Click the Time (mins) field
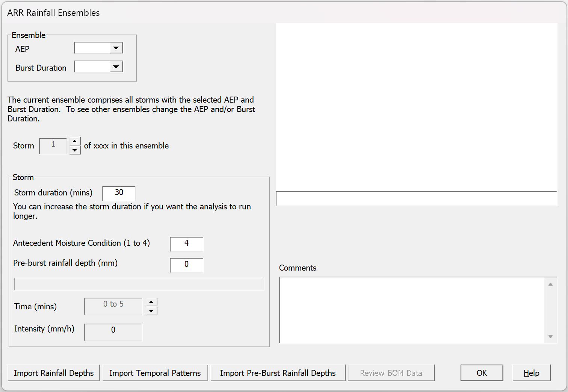The height and width of the screenshot is (392, 568). 113,306
